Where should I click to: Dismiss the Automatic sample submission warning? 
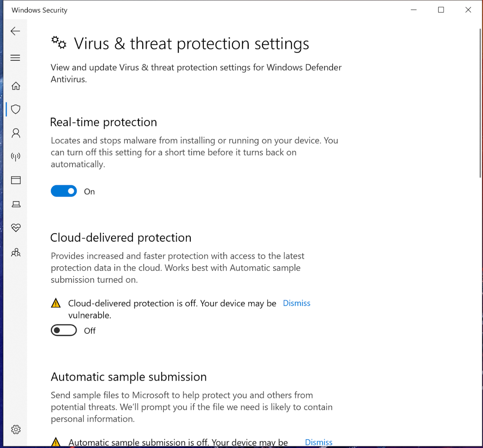(x=318, y=442)
